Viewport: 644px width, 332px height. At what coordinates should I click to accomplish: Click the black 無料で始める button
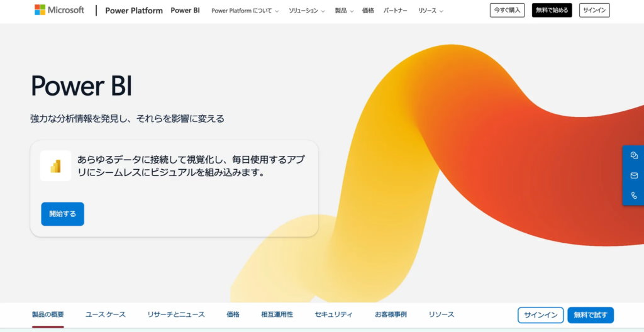552,10
